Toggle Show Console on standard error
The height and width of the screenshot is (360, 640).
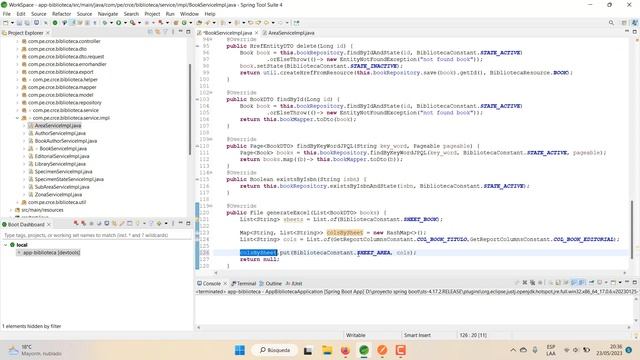point(581,282)
